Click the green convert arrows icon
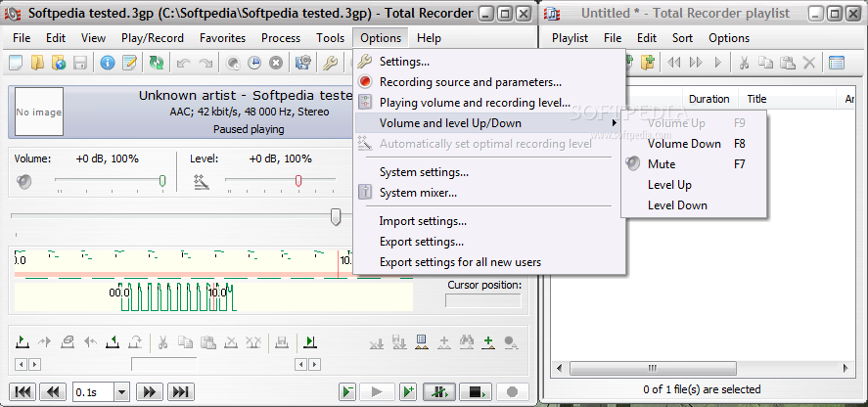Screen dimensions: 868x407 click(x=157, y=64)
